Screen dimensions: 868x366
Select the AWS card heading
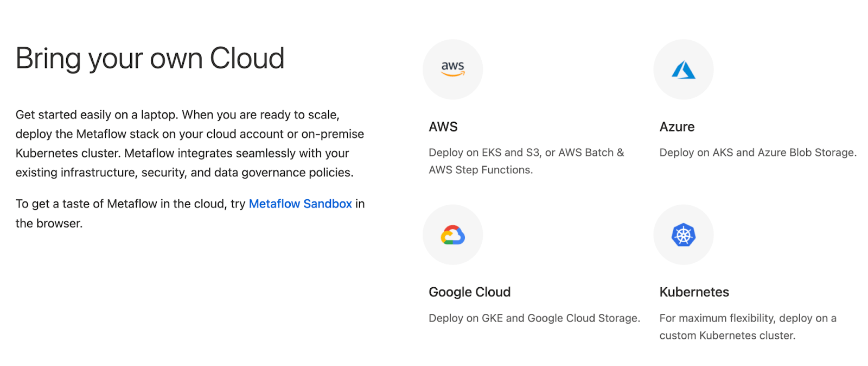point(443,127)
